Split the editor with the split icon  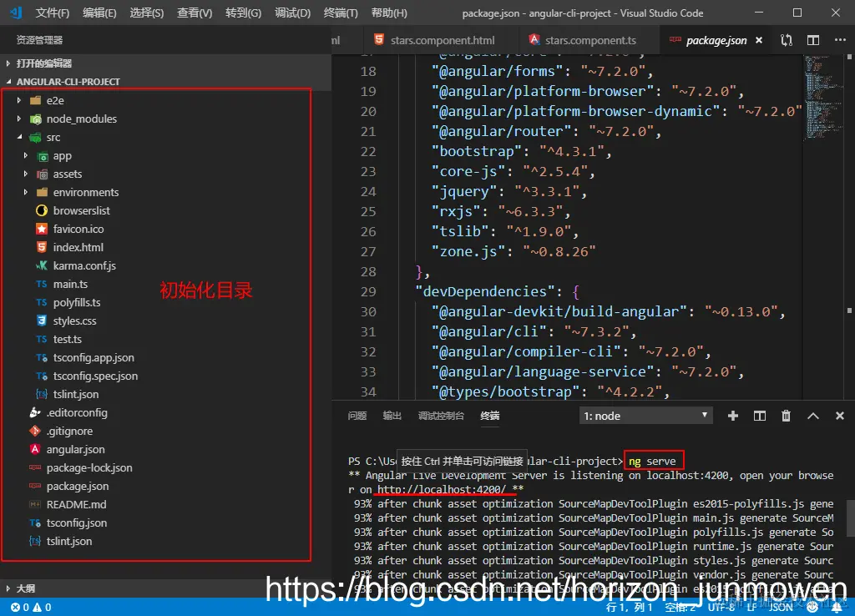813,40
